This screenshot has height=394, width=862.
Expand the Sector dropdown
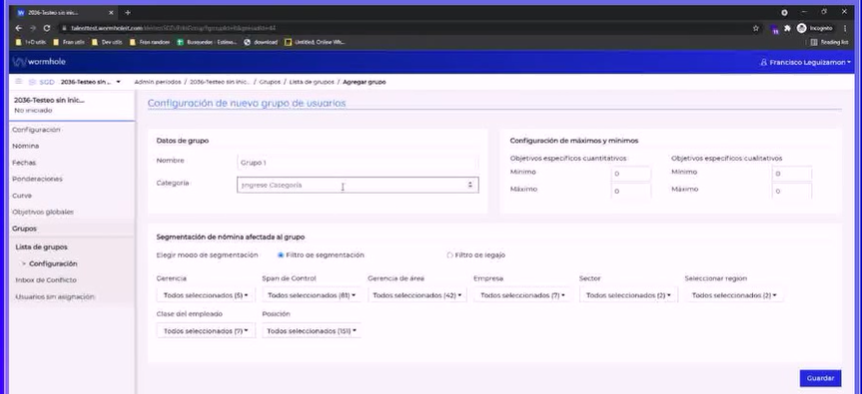click(628, 296)
